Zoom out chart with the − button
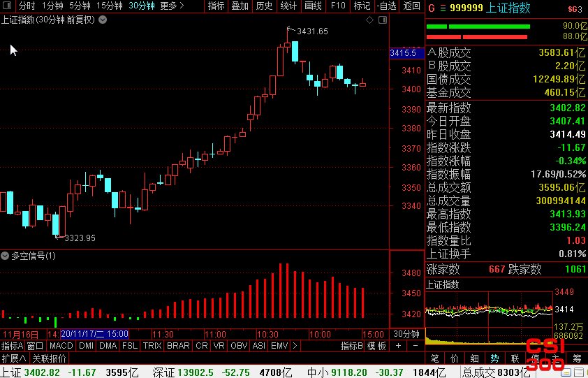Viewport: 588px width, 378px height. [416, 346]
